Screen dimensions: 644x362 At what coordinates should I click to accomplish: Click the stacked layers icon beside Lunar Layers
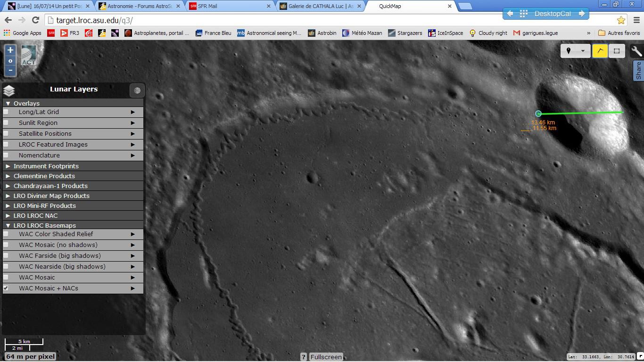point(9,90)
